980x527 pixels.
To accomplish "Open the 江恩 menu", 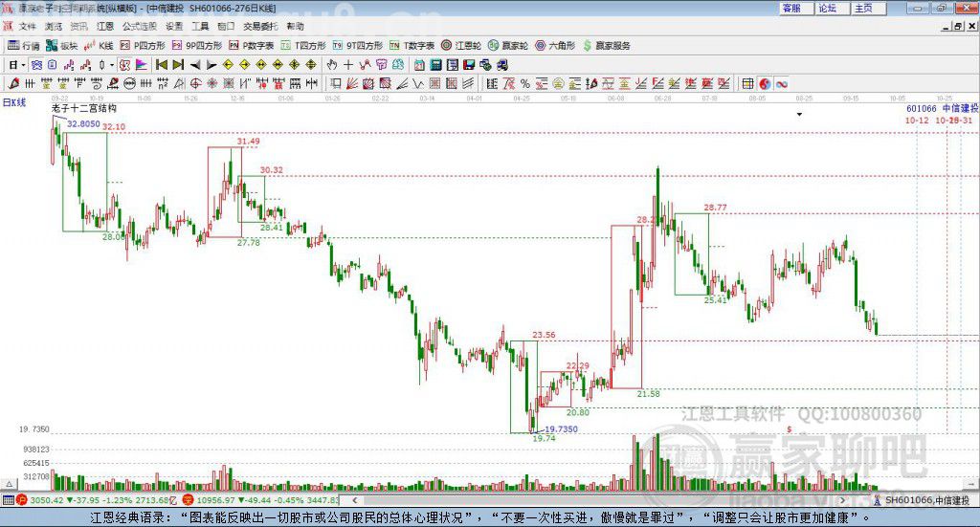I will coord(104,26).
